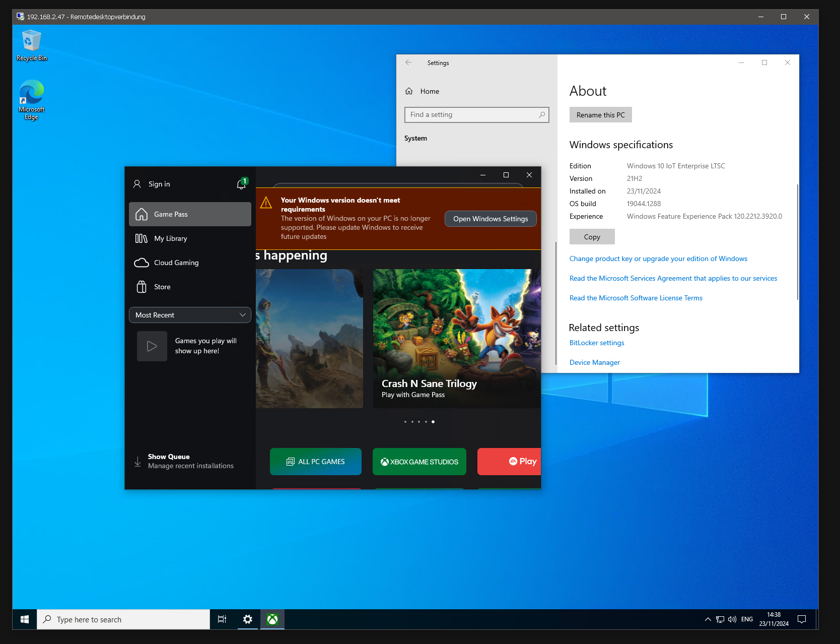This screenshot has height=644, width=840.
Task: Open XBOX GAME STUDIOS category
Action: tap(419, 462)
